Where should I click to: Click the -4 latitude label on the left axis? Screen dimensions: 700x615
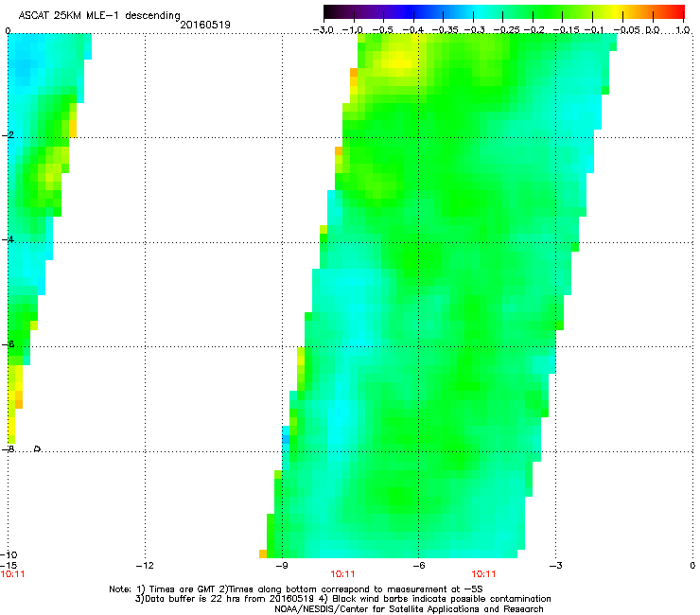click(x=8, y=239)
